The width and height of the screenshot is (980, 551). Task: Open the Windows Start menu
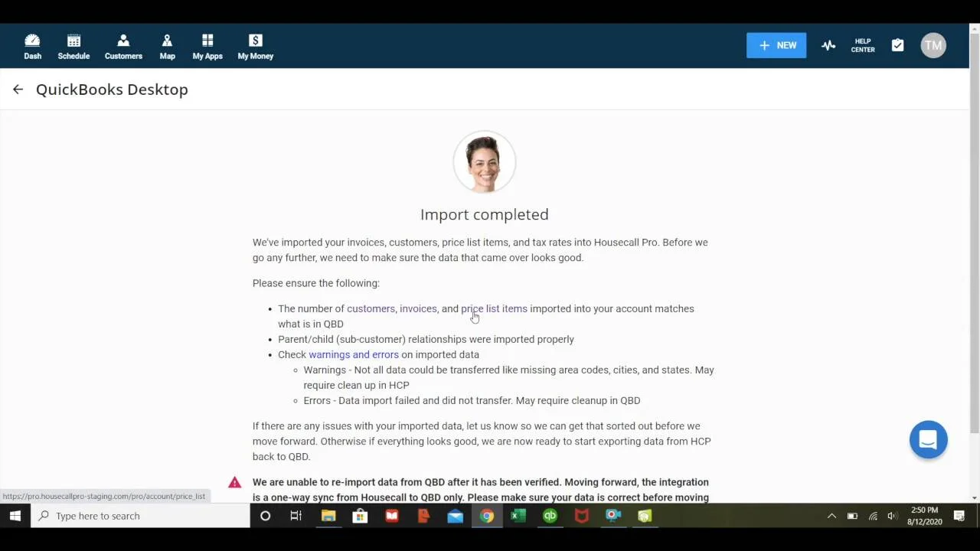[x=15, y=516]
